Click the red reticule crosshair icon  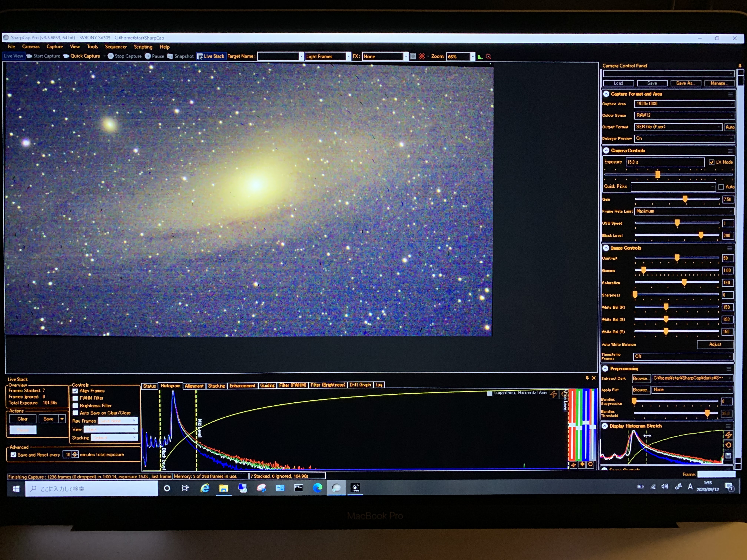[422, 56]
